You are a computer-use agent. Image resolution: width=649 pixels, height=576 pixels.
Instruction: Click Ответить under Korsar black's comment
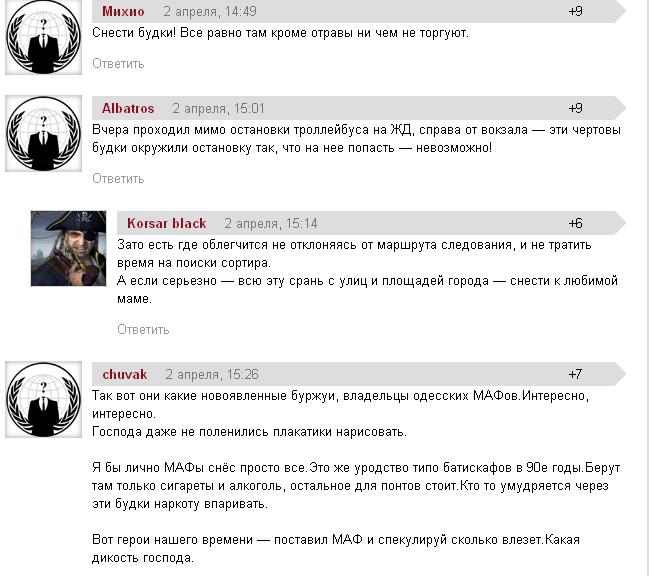(x=143, y=329)
